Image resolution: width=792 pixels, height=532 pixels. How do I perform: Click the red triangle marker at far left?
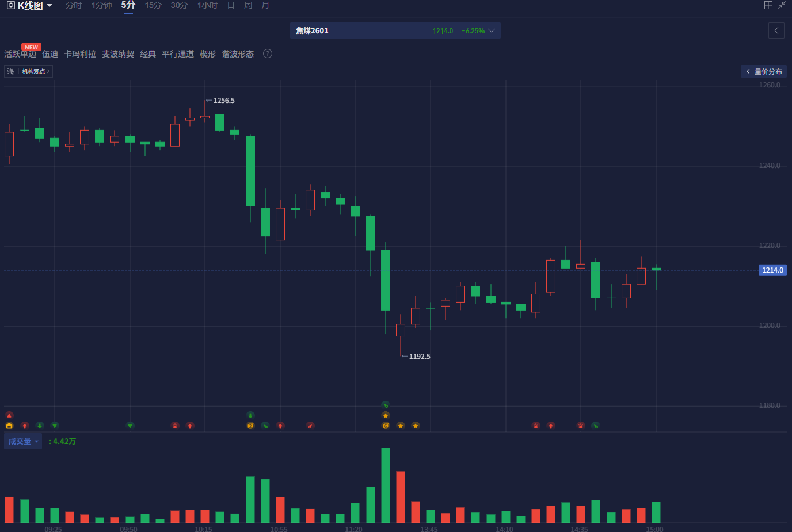pyautogui.click(x=9, y=415)
